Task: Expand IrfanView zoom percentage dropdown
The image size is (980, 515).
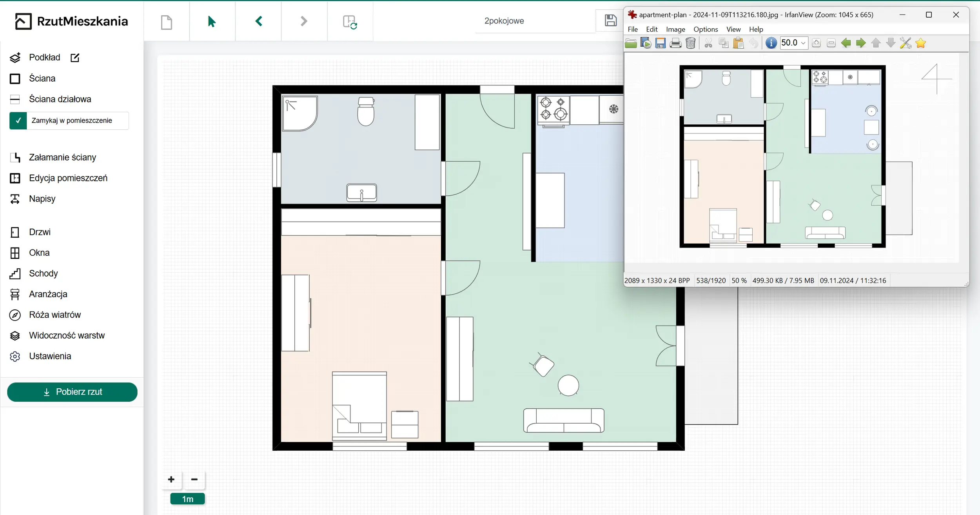Action: [x=803, y=43]
